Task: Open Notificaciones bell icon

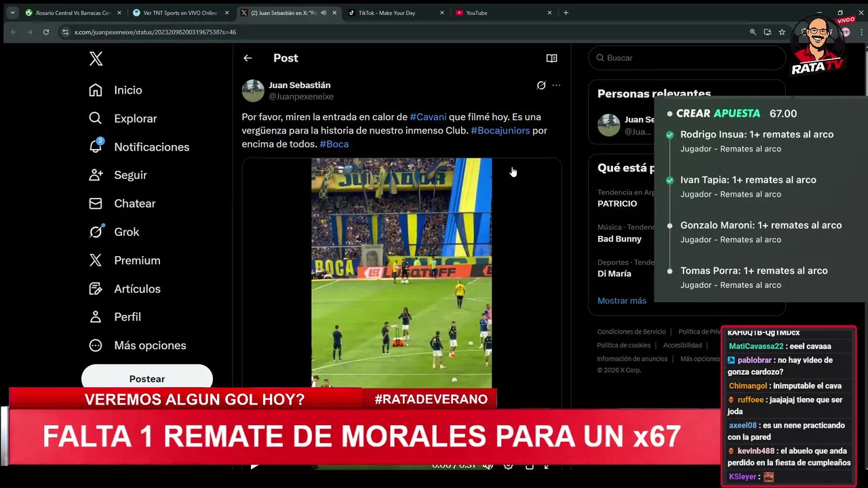Action: coord(96,146)
